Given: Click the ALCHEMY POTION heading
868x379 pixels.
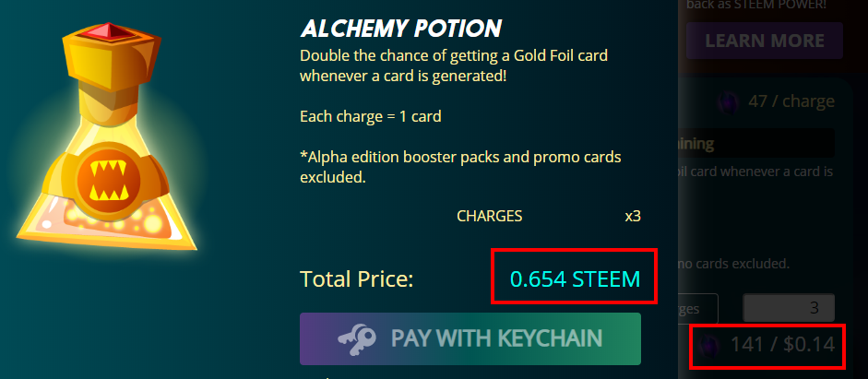Looking at the screenshot, I should (x=400, y=29).
